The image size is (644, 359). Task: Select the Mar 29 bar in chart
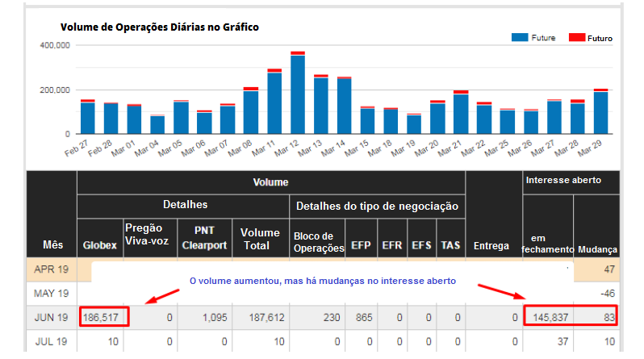600,112
